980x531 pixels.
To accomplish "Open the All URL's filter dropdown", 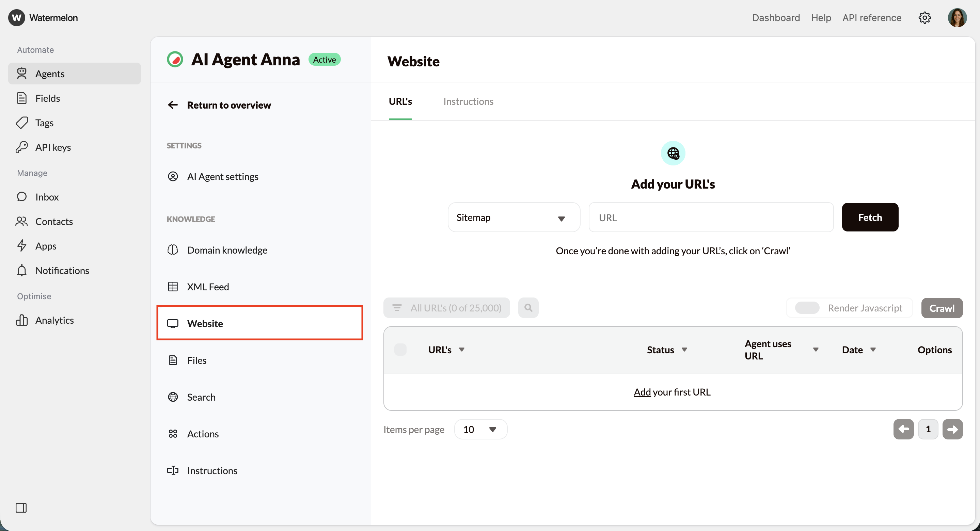I will (x=446, y=307).
